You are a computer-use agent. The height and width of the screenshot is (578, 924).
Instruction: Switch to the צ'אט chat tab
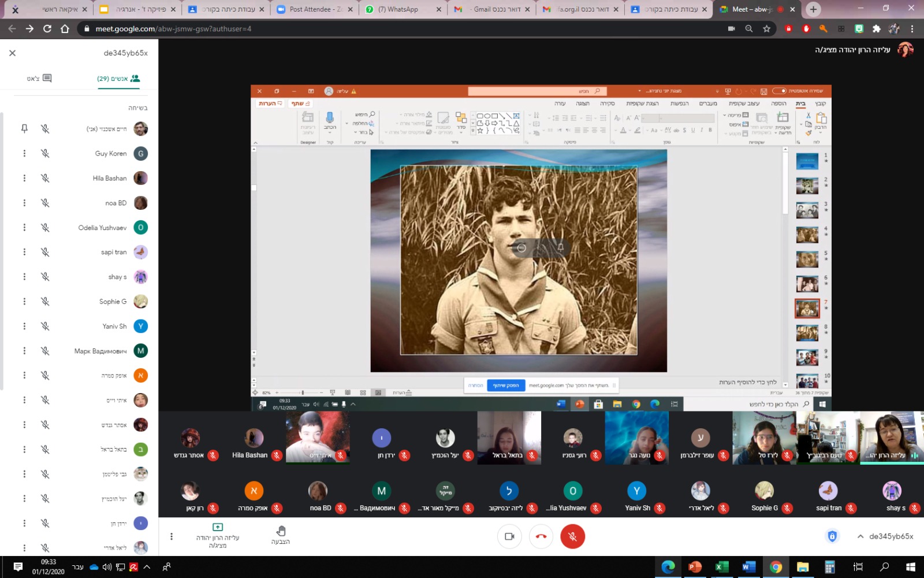[39, 78]
